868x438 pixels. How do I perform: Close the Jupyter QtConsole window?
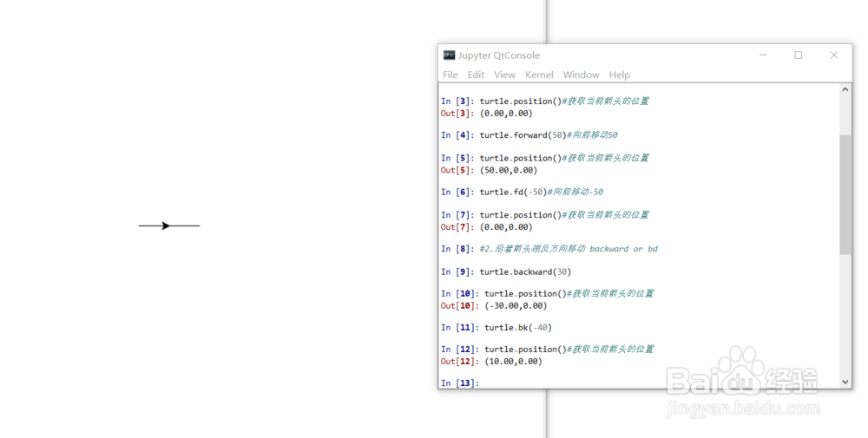(833, 56)
